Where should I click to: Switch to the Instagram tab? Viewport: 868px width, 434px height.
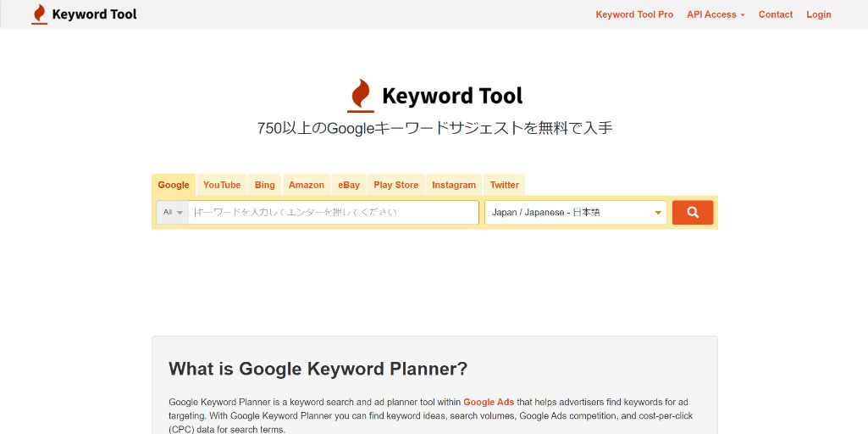454,185
